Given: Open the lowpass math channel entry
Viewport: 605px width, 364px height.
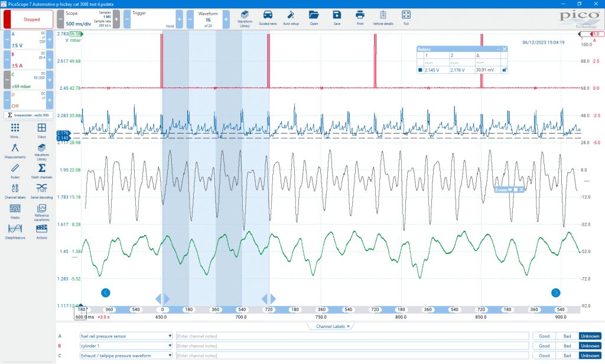Looking at the screenshot, I should pos(28,115).
